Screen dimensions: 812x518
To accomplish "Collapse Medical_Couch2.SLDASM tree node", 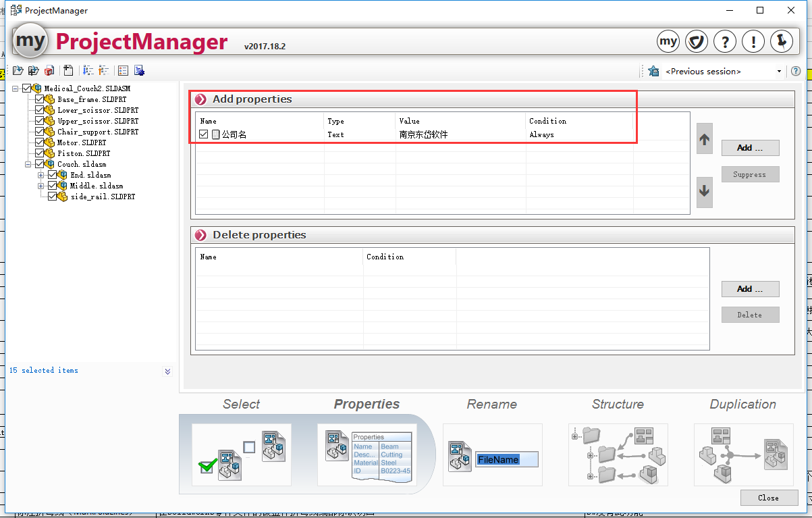I will tap(16, 88).
